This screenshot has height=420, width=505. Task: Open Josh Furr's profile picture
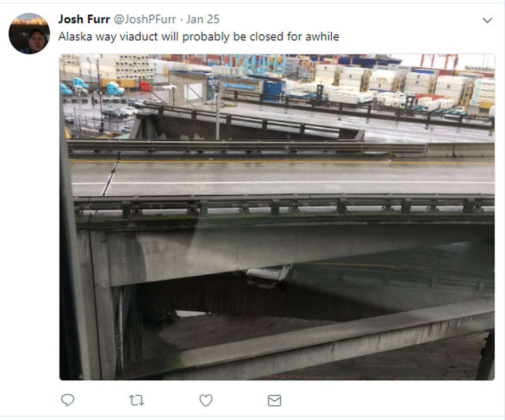29,33
